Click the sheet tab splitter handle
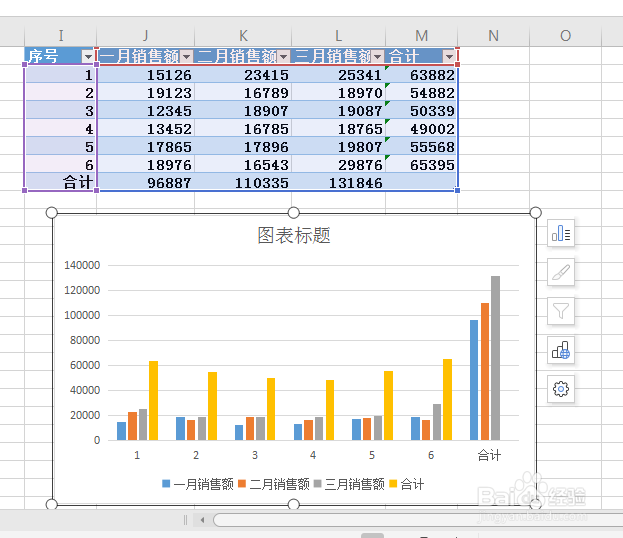 [x=185, y=520]
